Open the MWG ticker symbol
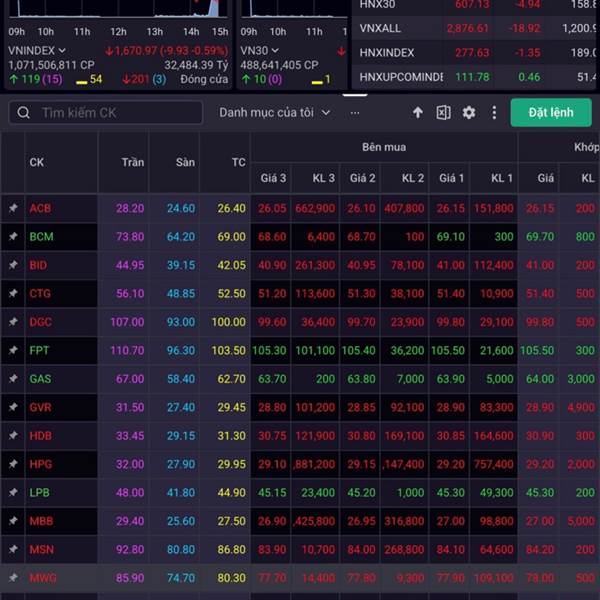Screen dimensions: 600x600 (43, 578)
